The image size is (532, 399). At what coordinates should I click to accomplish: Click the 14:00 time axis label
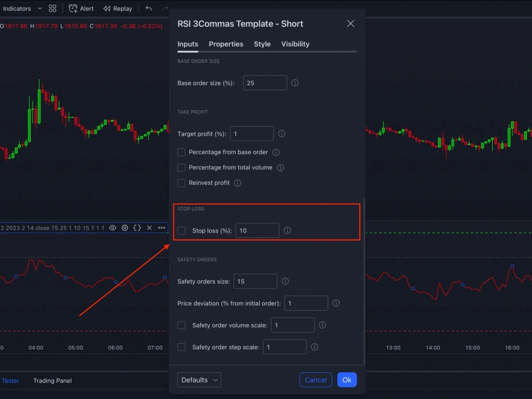pyautogui.click(x=433, y=347)
